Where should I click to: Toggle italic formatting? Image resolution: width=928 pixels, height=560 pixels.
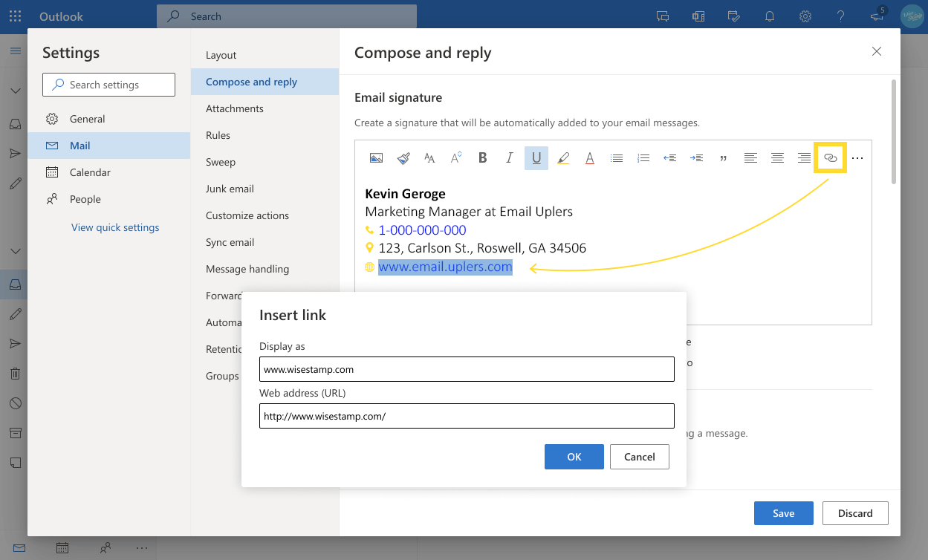pos(509,157)
